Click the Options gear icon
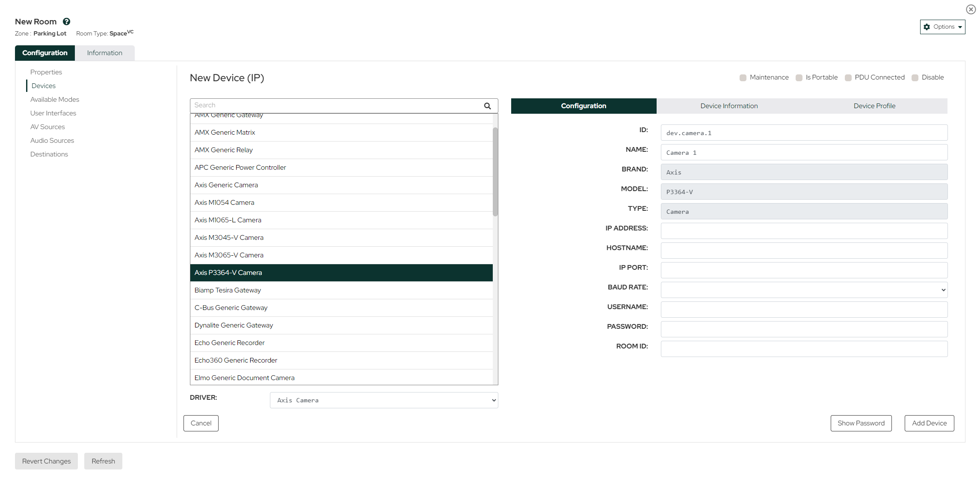 click(x=927, y=27)
